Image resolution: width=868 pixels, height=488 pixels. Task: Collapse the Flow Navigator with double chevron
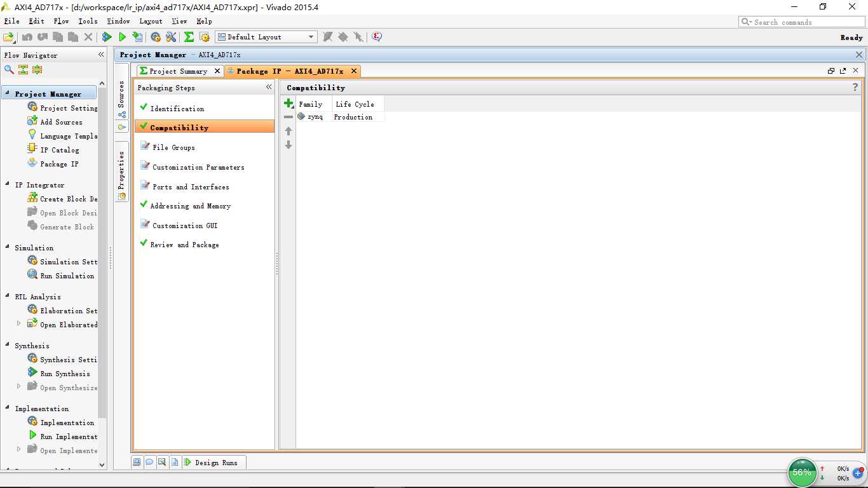(x=101, y=55)
